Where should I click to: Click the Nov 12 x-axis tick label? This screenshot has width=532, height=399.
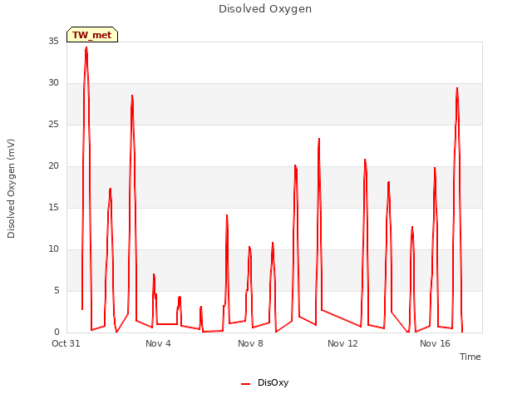342,343
